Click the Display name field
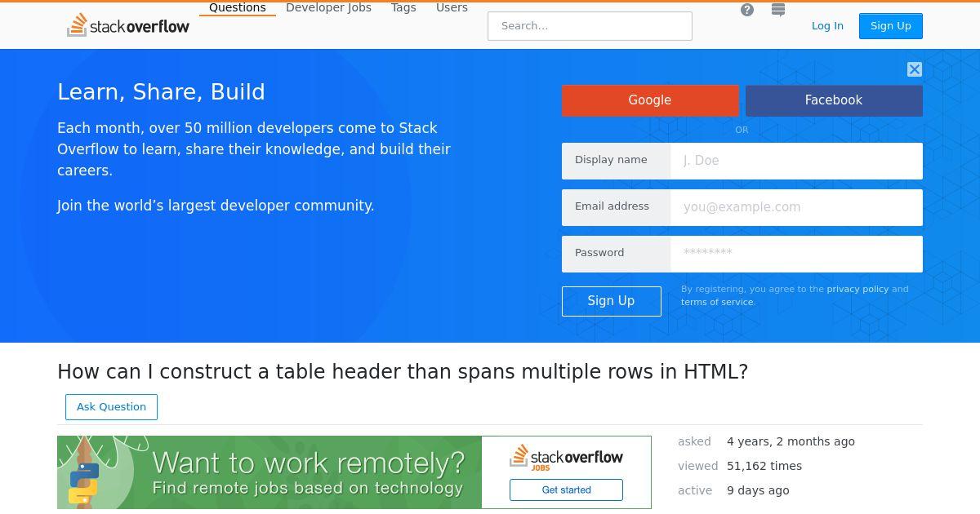The height and width of the screenshot is (514, 980). [796, 161]
